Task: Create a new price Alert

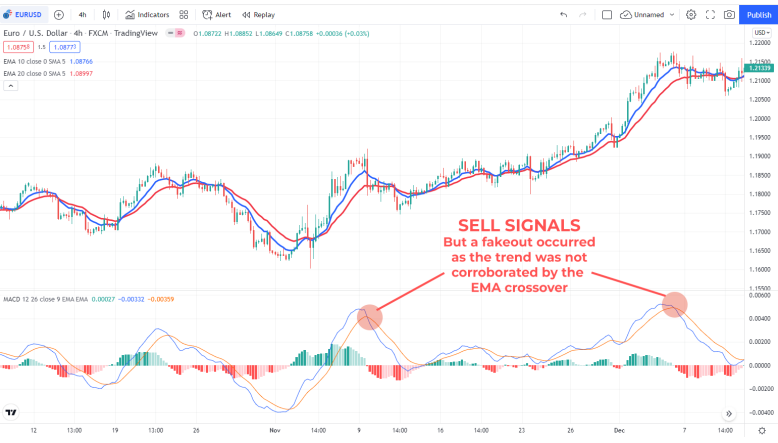Action: pyautogui.click(x=216, y=15)
